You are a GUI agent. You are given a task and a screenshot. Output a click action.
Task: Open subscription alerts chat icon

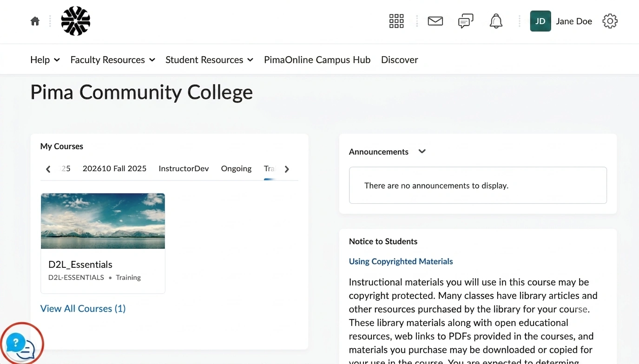tap(466, 21)
